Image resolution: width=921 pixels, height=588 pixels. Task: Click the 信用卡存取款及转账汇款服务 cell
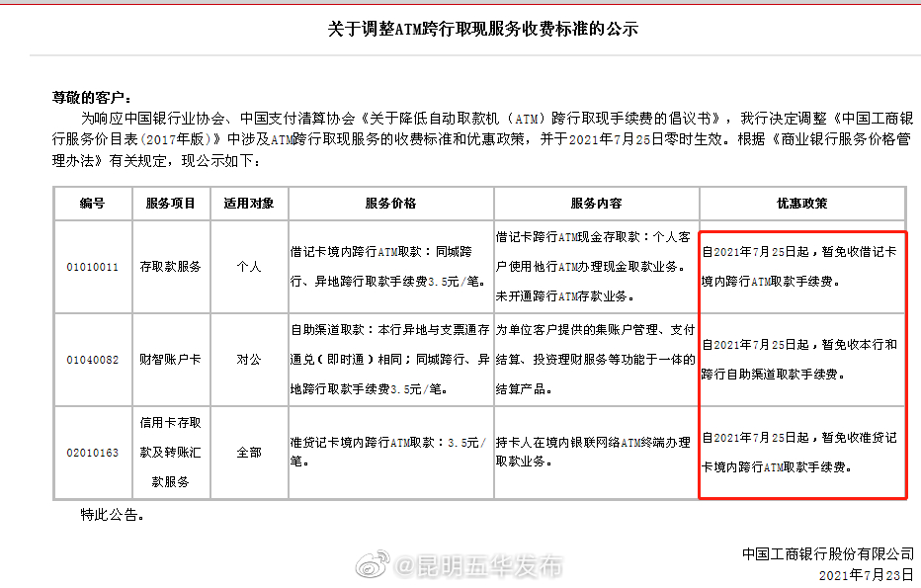(x=170, y=451)
